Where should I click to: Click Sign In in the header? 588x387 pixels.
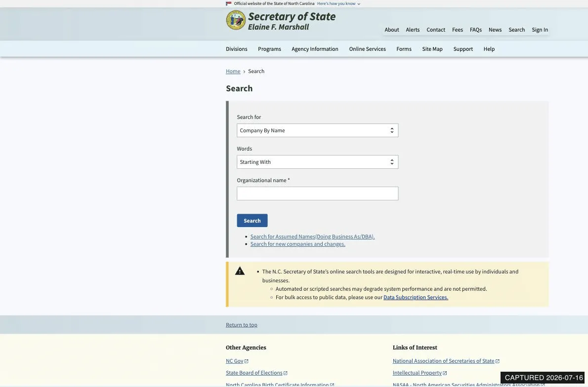(x=540, y=30)
